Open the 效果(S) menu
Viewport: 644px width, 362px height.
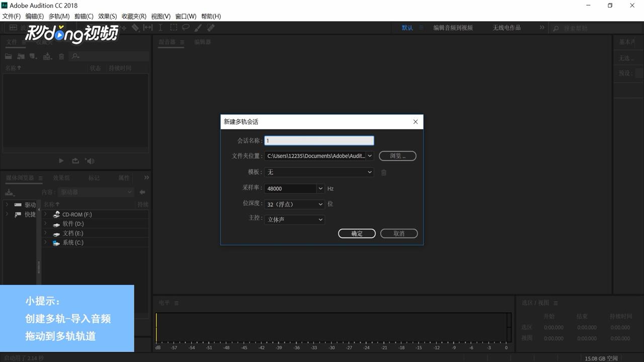click(108, 16)
